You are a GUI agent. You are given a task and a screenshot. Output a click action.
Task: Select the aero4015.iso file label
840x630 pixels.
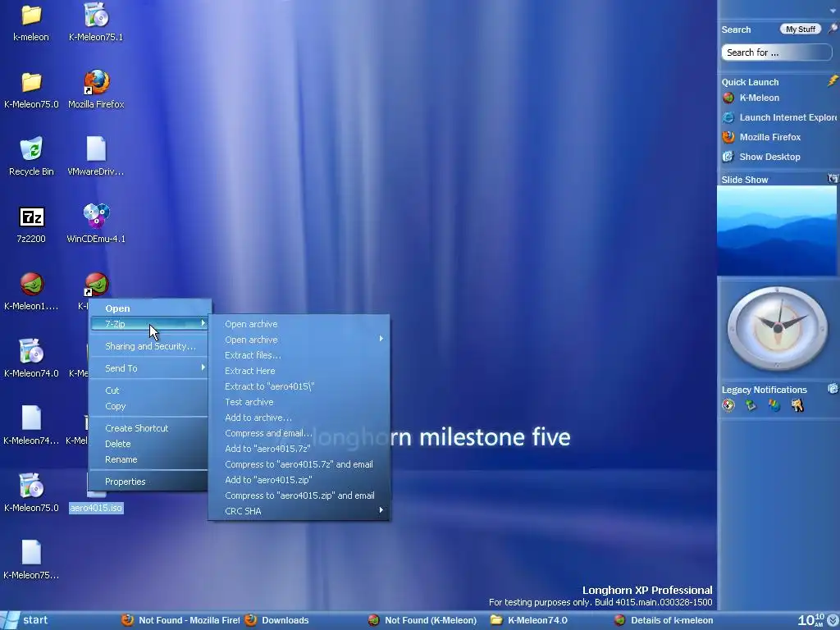(97, 508)
